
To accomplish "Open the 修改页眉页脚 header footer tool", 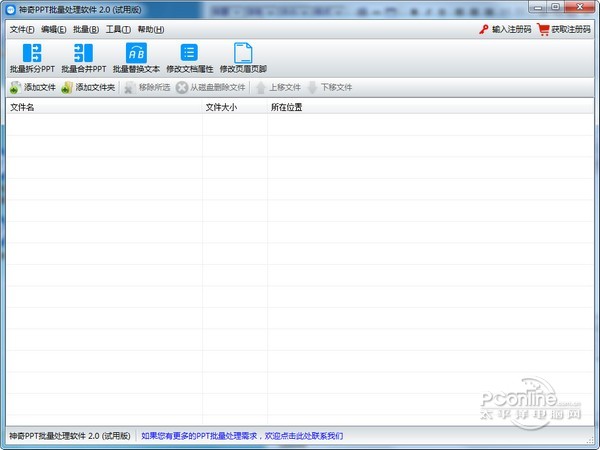I will coord(243,58).
